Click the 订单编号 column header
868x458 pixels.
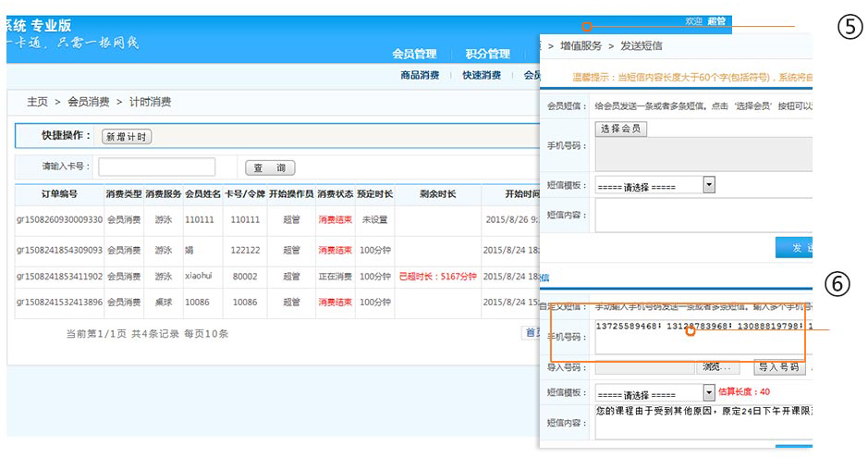(x=59, y=193)
